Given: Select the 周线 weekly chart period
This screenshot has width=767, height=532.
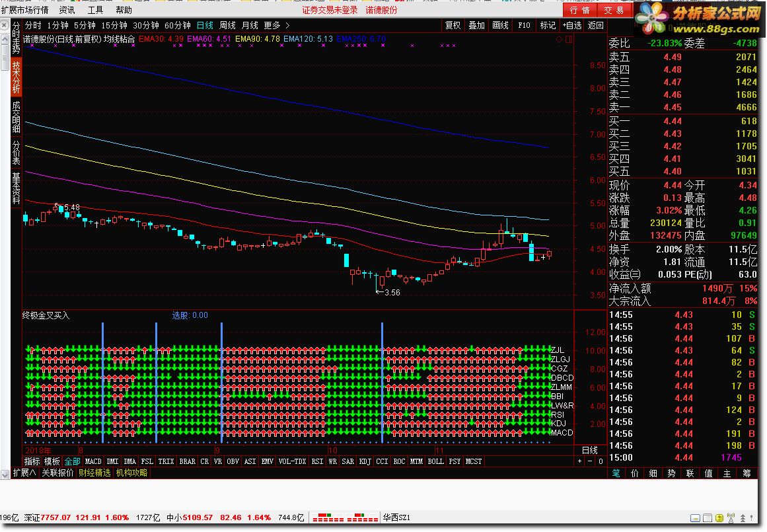Looking at the screenshot, I should point(227,26).
